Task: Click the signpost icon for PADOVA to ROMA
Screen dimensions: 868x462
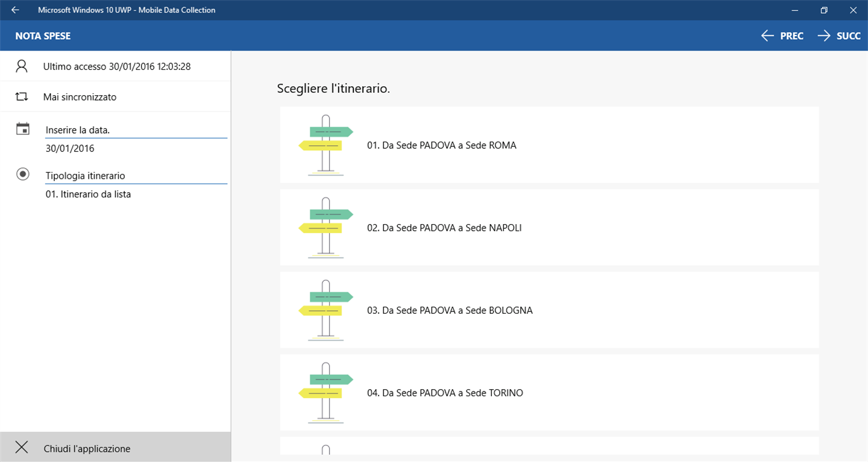Action: point(325,145)
